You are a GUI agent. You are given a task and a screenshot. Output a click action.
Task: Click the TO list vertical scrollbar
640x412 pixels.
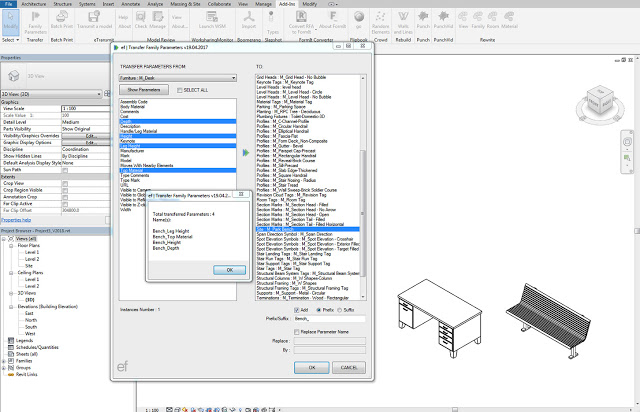(363, 187)
